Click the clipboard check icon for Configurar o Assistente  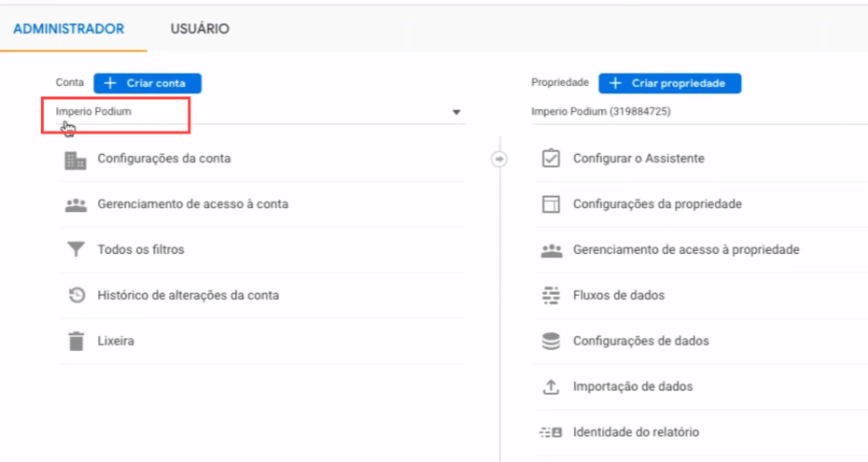(551, 159)
